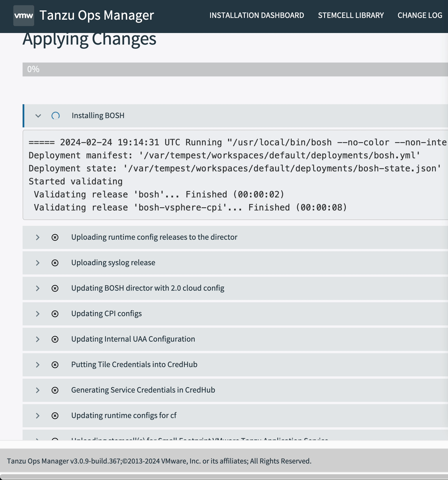The height and width of the screenshot is (480, 448).
Task: Expand the Updating CPI configs step
Action: (x=38, y=314)
